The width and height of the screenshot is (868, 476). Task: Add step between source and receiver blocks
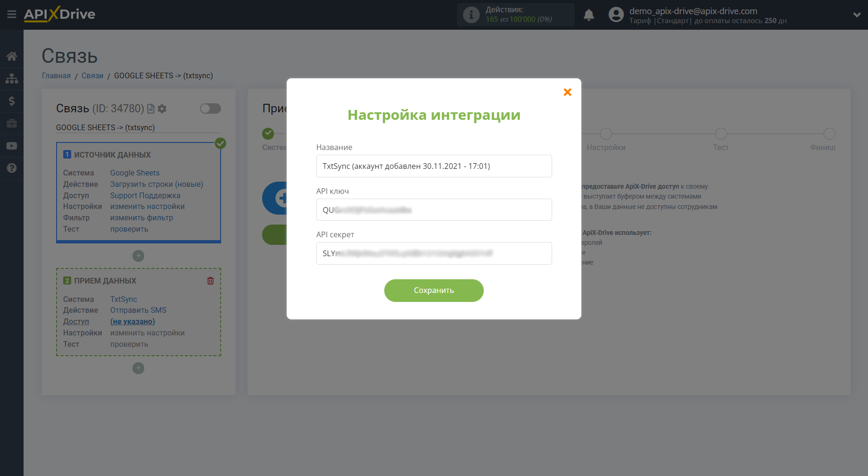(138, 256)
